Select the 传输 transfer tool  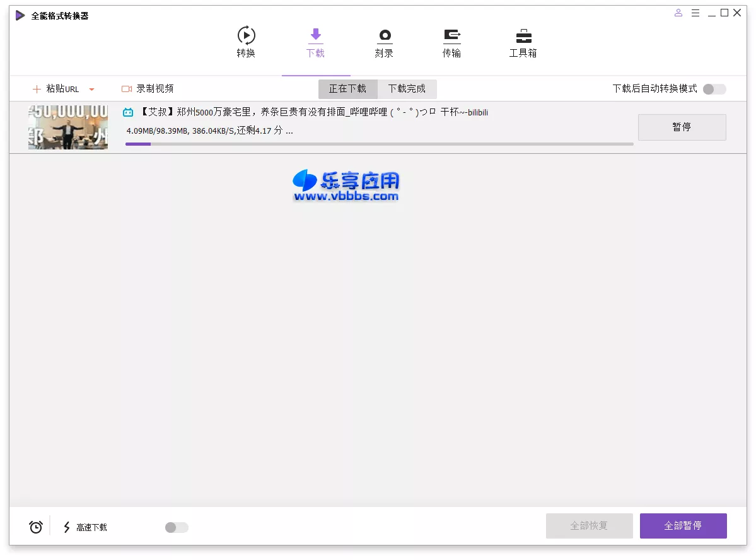click(x=451, y=42)
